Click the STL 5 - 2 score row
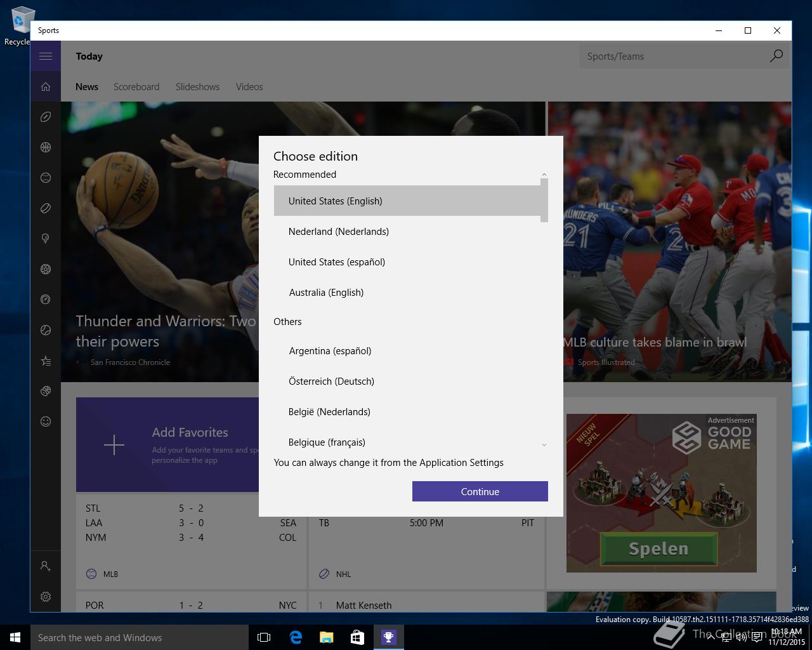812x650 pixels. [x=192, y=508]
